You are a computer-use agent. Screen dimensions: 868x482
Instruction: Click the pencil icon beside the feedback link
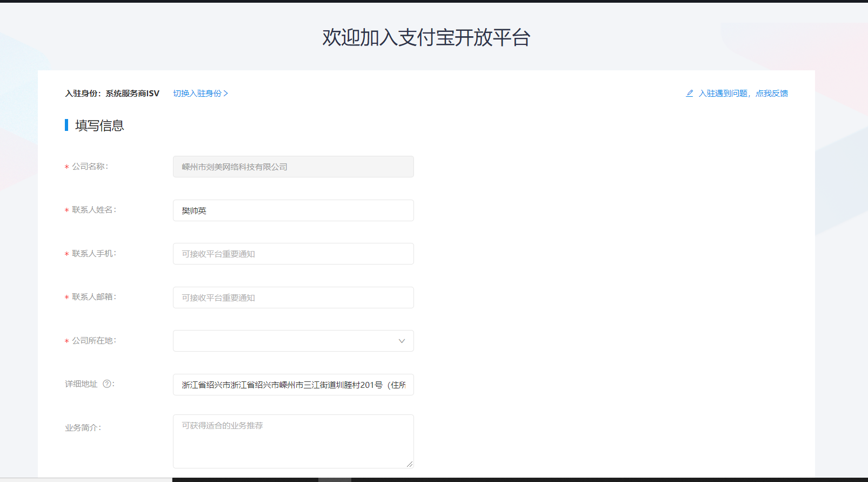click(690, 94)
